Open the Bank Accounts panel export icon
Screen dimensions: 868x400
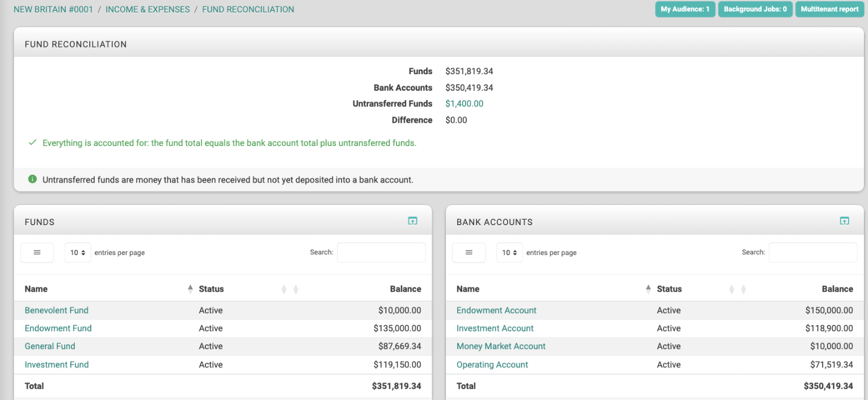[844, 221]
